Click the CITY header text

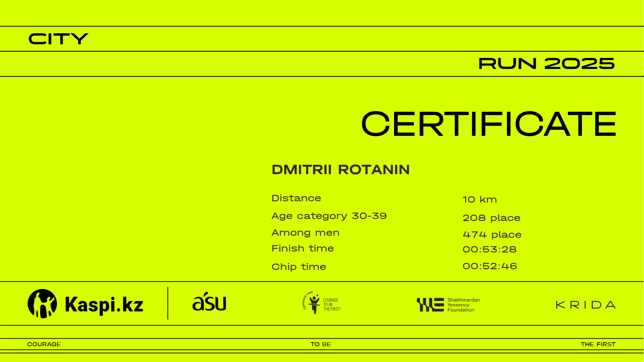[x=58, y=39]
